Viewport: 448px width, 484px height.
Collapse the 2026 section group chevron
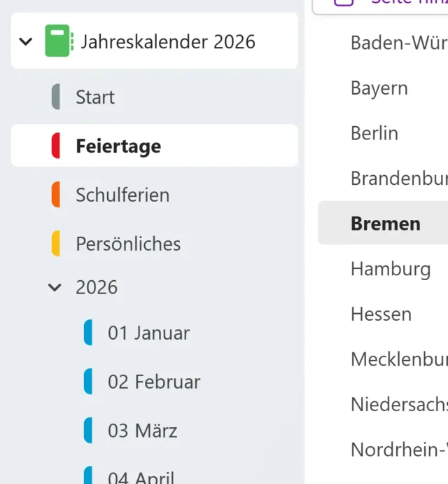[x=55, y=287]
